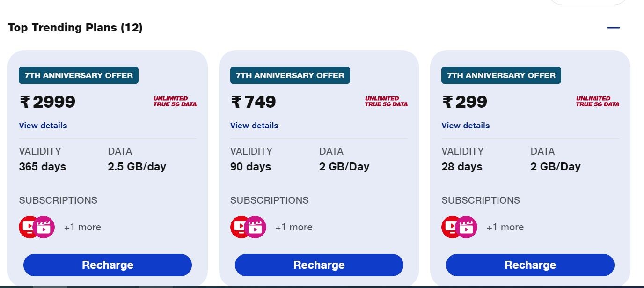The width and height of the screenshot is (644, 288).
Task: Open View details for the ₹299 plan
Action: [x=466, y=126]
